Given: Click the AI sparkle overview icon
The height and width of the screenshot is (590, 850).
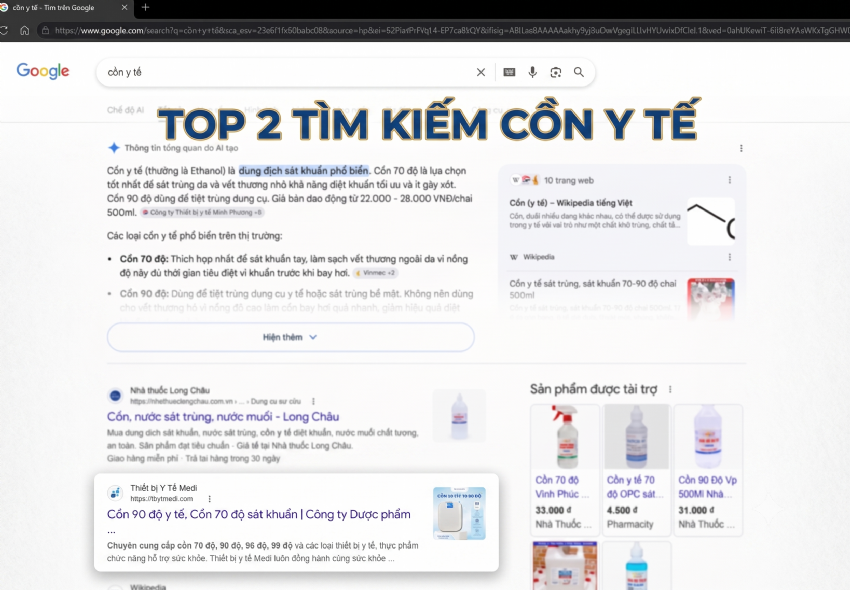Looking at the screenshot, I should [x=113, y=148].
